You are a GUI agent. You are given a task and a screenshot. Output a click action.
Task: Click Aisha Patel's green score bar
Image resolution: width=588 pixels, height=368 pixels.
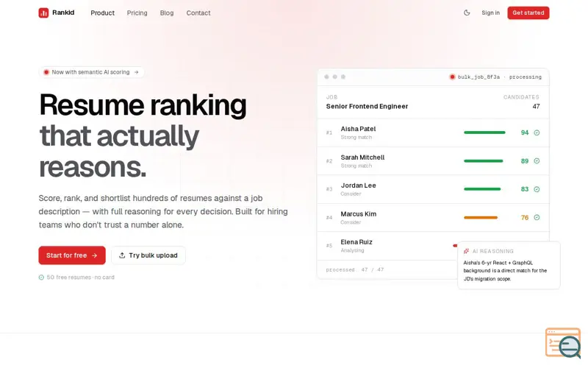[x=484, y=132]
